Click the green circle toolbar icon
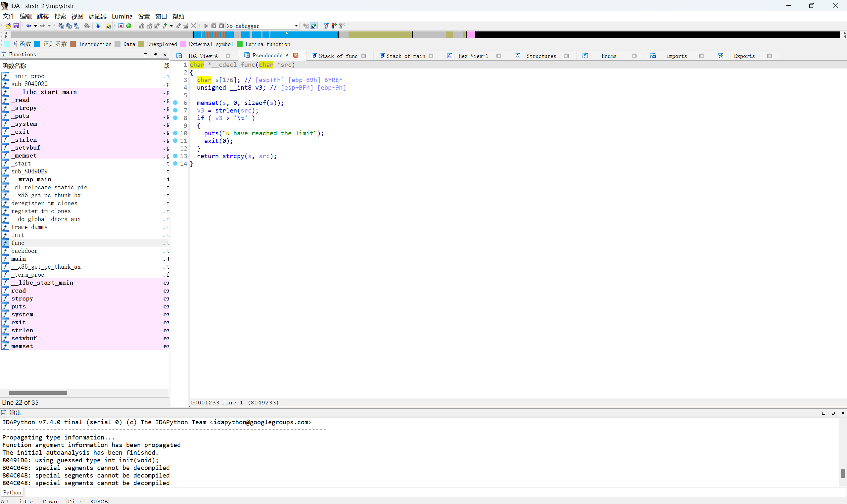847x504 pixels. [129, 26]
